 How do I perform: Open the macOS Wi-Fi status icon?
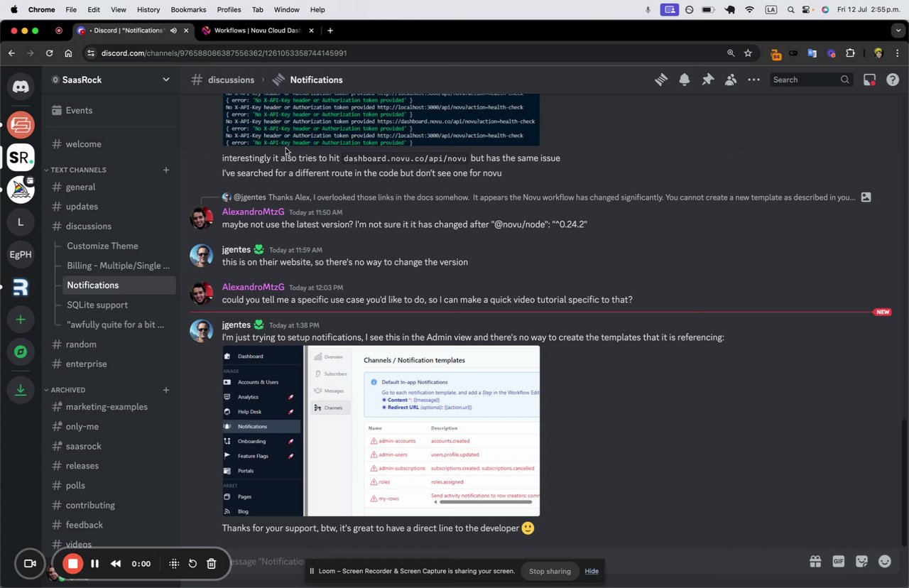pyautogui.click(x=750, y=9)
